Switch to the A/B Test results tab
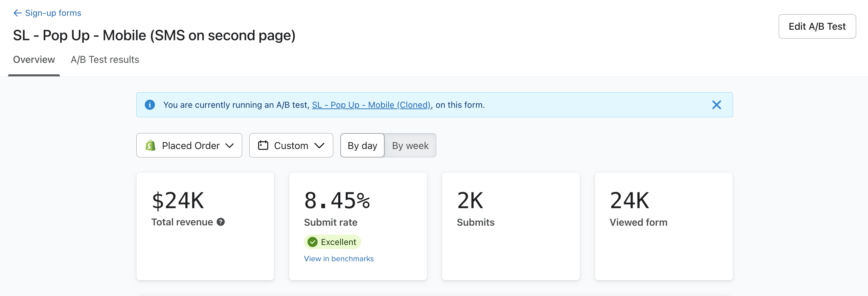The width and height of the screenshot is (868, 296). click(x=105, y=60)
